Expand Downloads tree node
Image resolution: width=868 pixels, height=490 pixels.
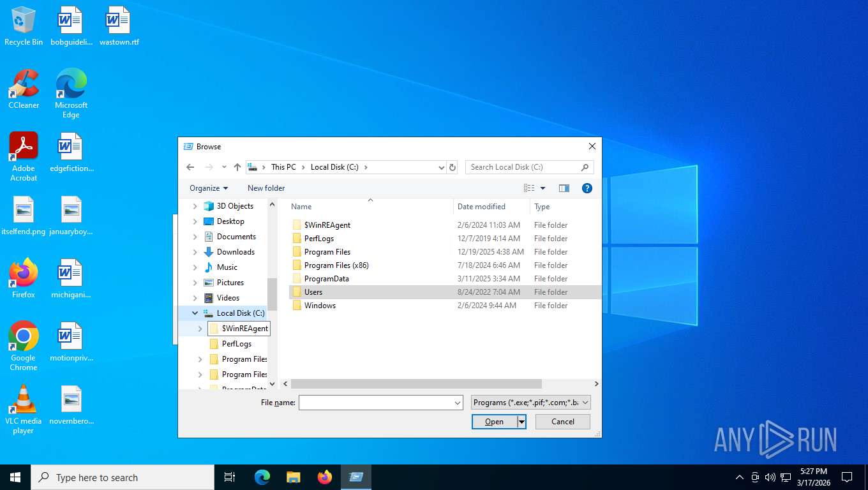point(195,252)
